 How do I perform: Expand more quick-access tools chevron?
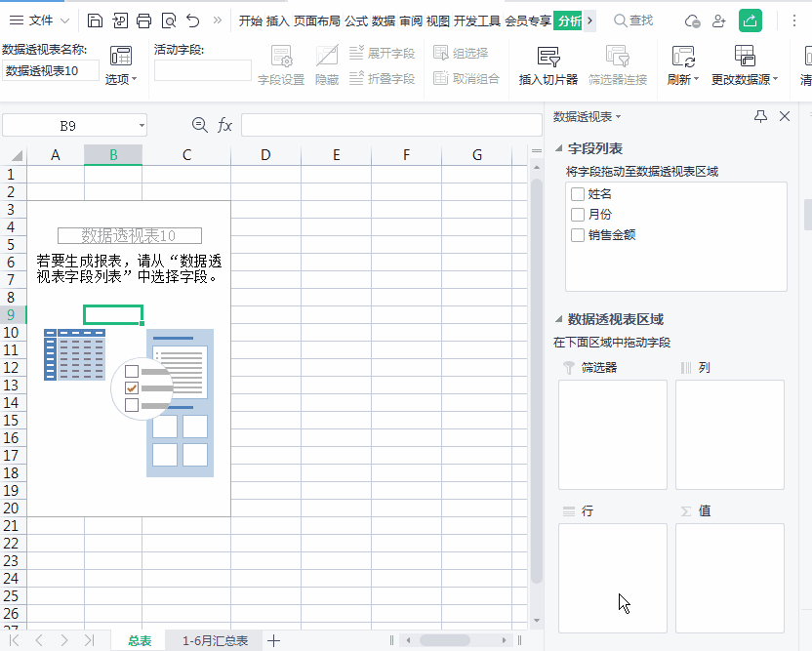218,20
